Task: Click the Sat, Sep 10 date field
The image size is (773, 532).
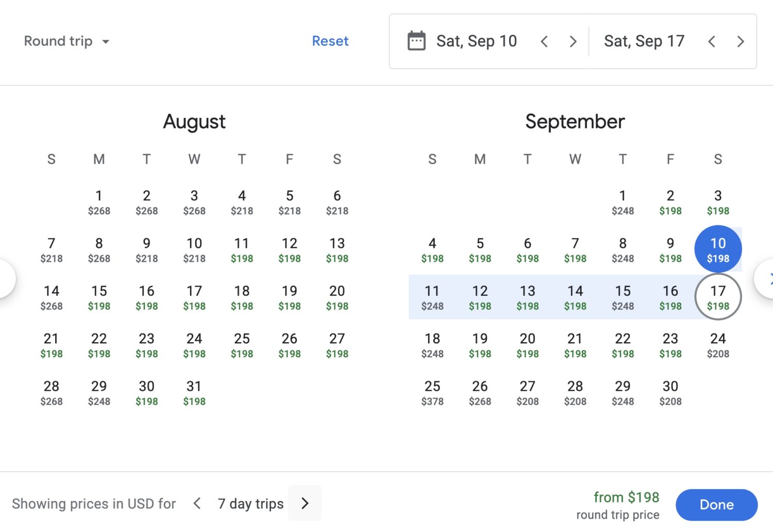Action: (477, 41)
